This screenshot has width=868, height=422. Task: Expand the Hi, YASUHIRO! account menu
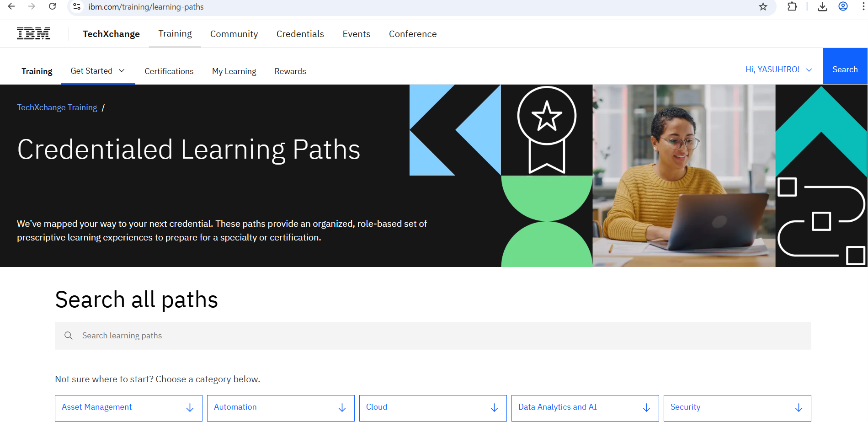pos(779,69)
